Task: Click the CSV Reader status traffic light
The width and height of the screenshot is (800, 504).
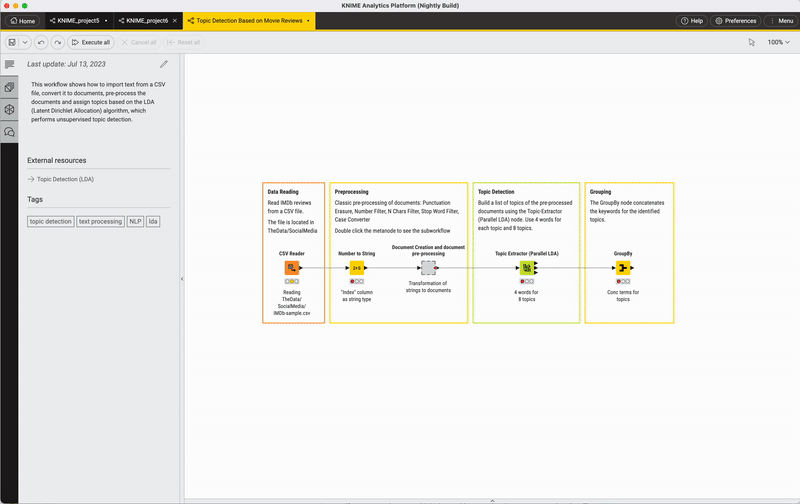Action: click(x=292, y=282)
